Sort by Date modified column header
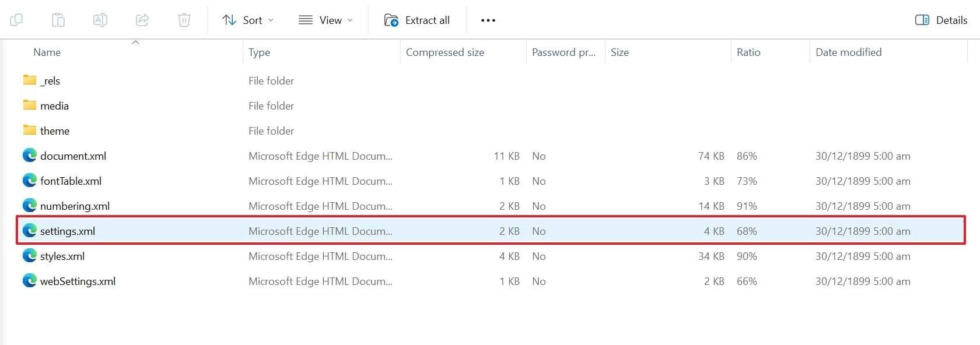Screen dimensions: 980x345 point(849,52)
